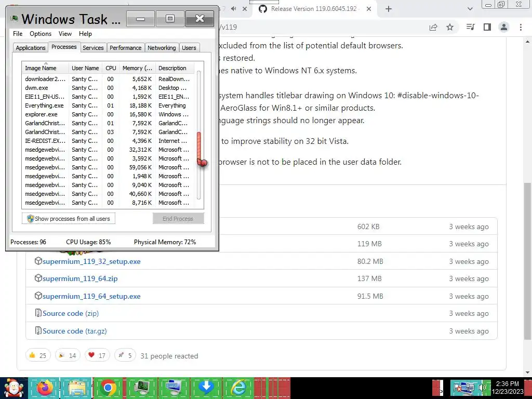Mute the tab with the speaker icon
532x399 pixels.
tap(233, 9)
